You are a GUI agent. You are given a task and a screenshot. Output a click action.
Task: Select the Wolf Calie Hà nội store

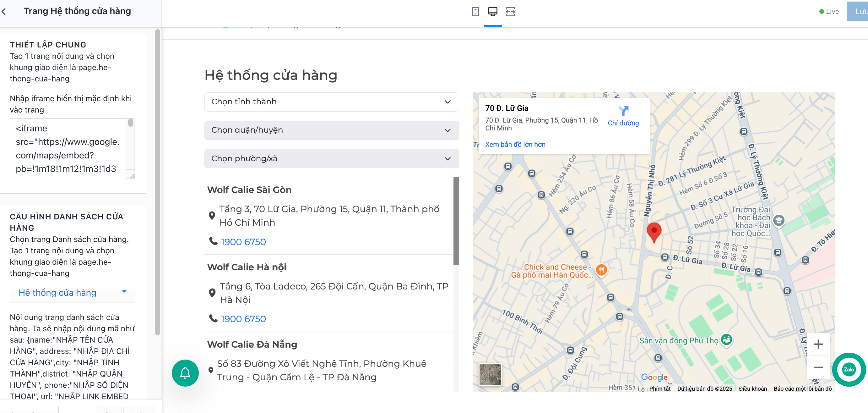pyautogui.click(x=246, y=267)
